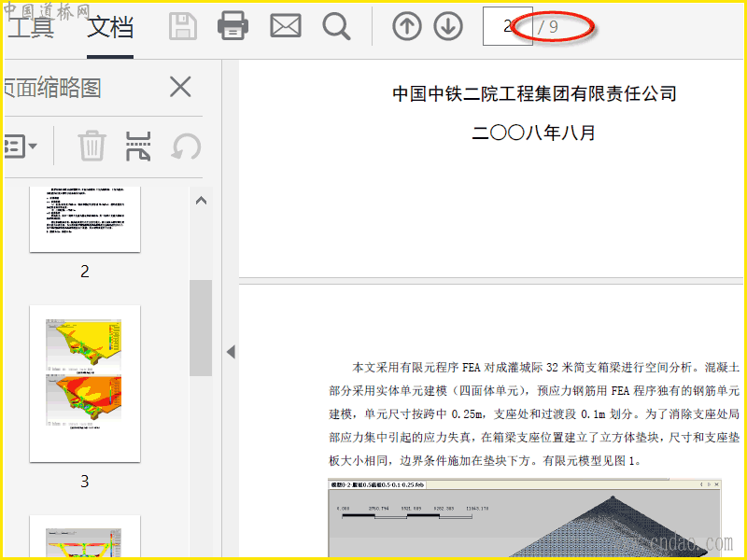Image resolution: width=747 pixels, height=560 pixels.
Task: Click the title 中国中铁二院工程集团有限责任公司
Action: [534, 93]
